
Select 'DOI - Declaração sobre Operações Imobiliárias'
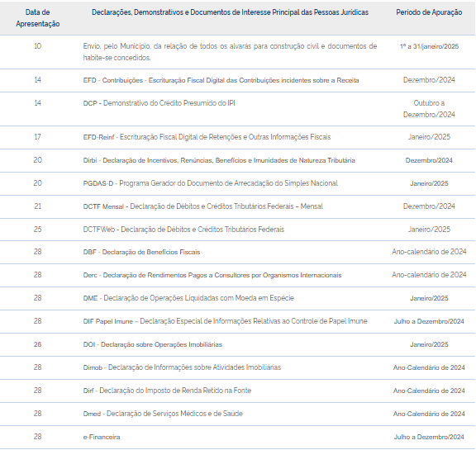coord(153,345)
